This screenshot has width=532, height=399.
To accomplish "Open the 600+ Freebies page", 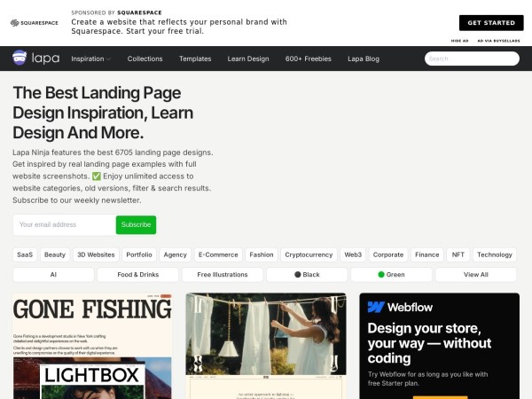I will point(308,59).
